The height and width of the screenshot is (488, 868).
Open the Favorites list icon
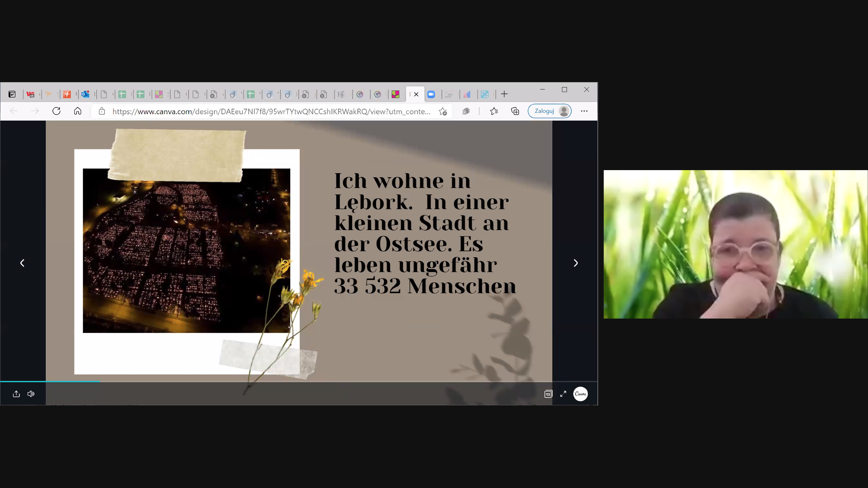click(494, 111)
